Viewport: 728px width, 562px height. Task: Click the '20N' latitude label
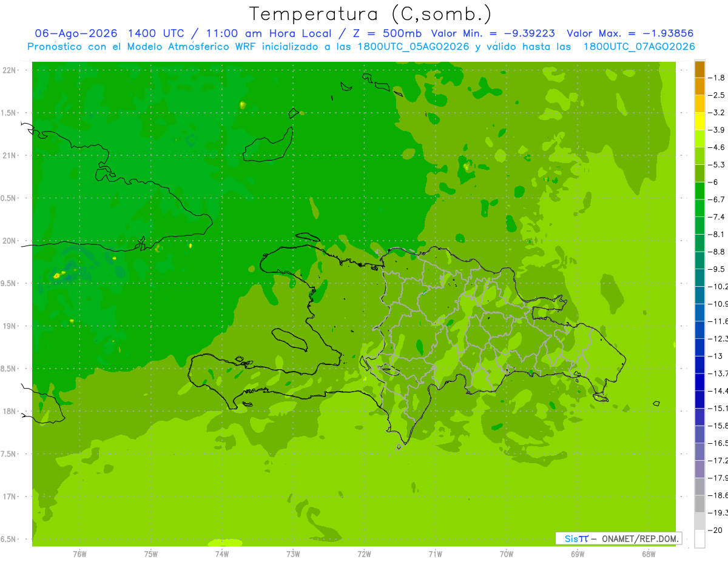[x=10, y=241]
